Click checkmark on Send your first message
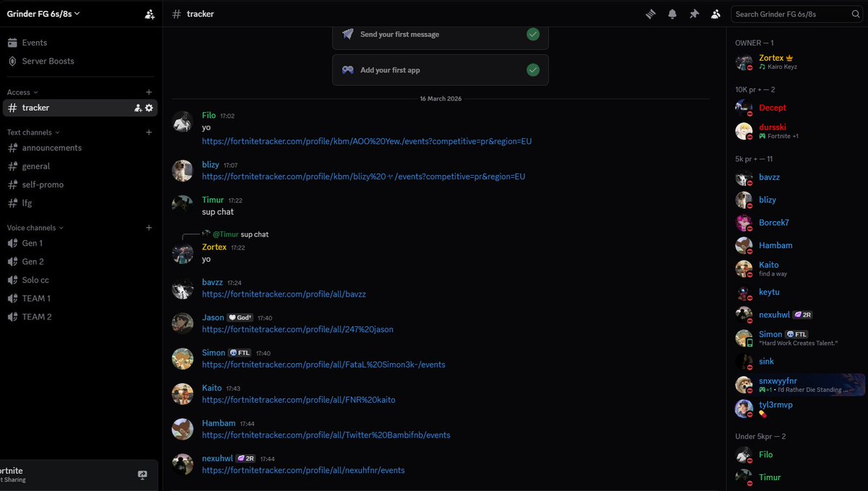Screen dimensions: 868x491 click(533, 34)
